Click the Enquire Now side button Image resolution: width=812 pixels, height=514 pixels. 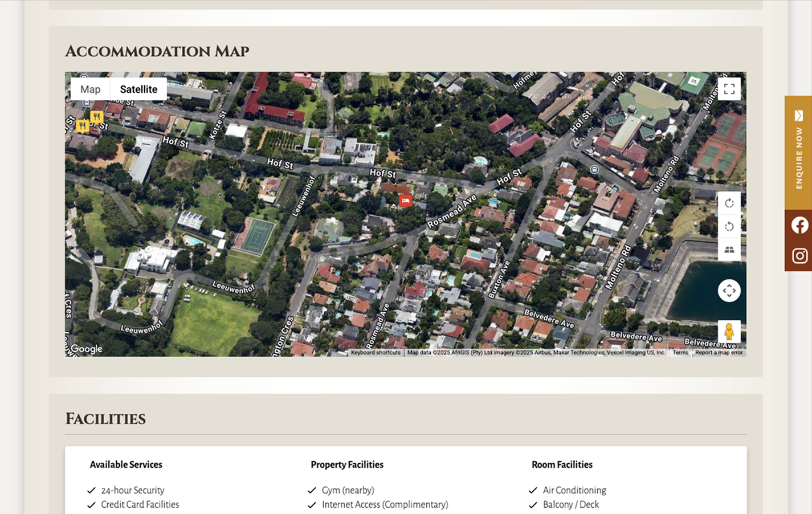pyautogui.click(x=798, y=152)
